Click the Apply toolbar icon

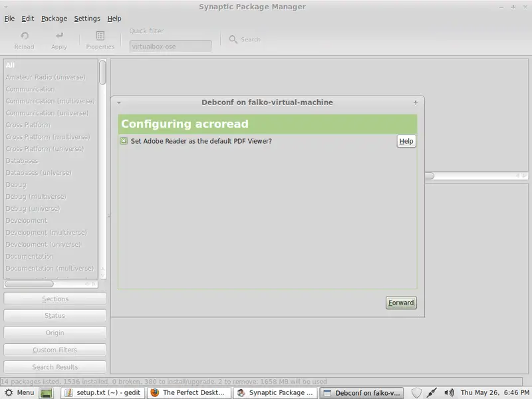point(59,40)
